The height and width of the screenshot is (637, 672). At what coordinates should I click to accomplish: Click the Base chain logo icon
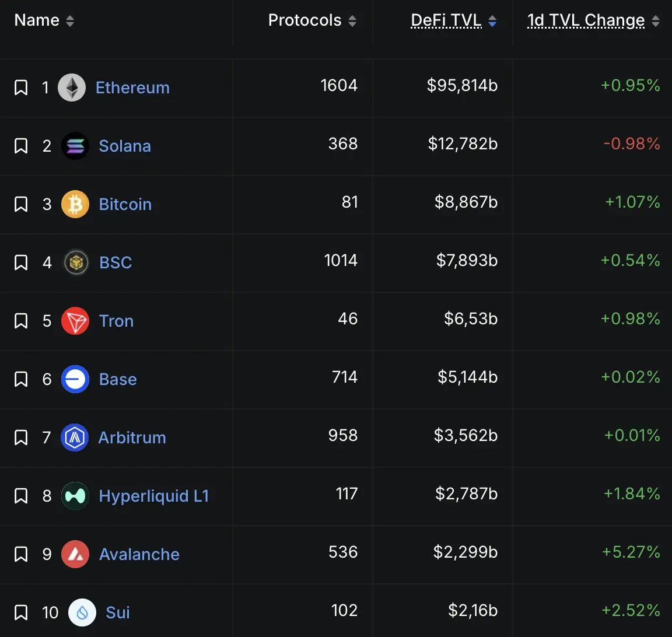pos(75,379)
